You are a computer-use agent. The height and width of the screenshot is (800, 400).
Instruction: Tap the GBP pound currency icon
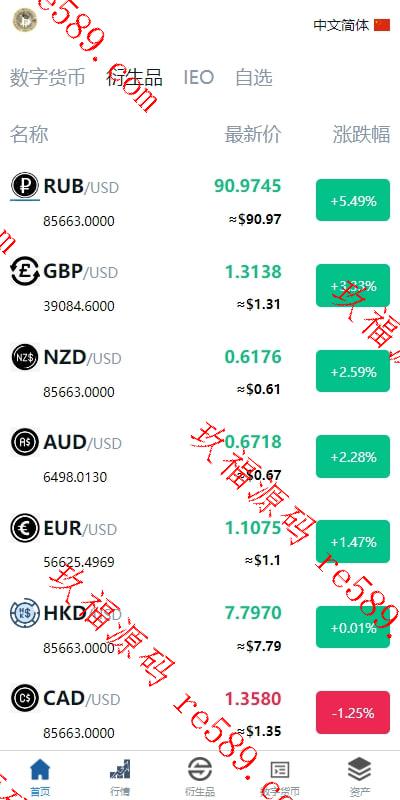click(24, 271)
